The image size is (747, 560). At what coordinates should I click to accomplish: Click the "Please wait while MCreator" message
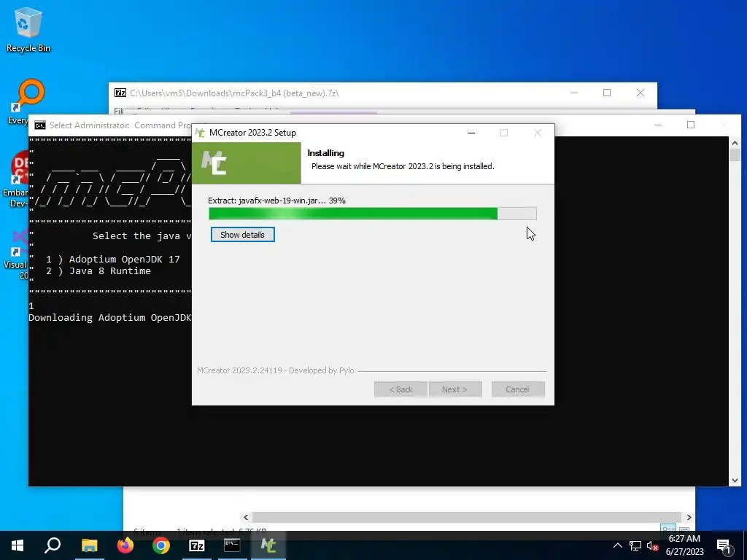click(x=403, y=166)
